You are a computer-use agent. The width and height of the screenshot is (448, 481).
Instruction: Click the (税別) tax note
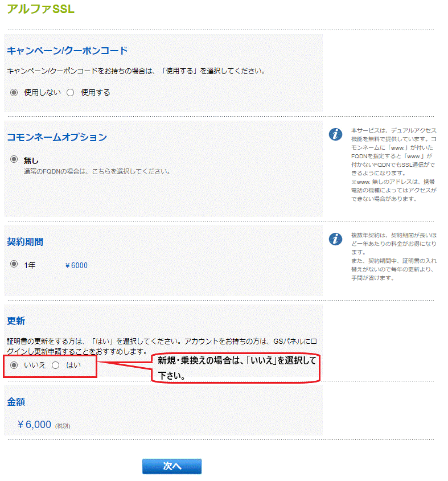(x=63, y=426)
